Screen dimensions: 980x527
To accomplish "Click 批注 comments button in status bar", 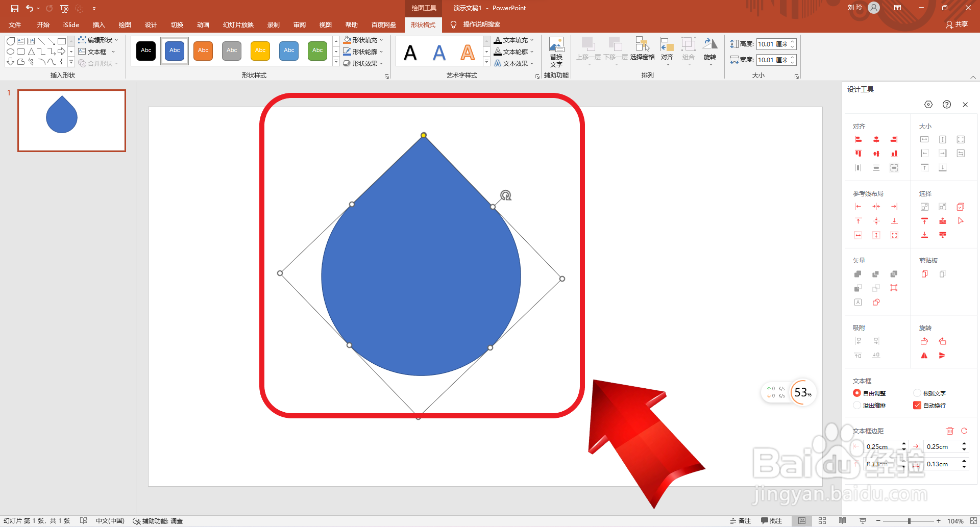I will coord(772,521).
